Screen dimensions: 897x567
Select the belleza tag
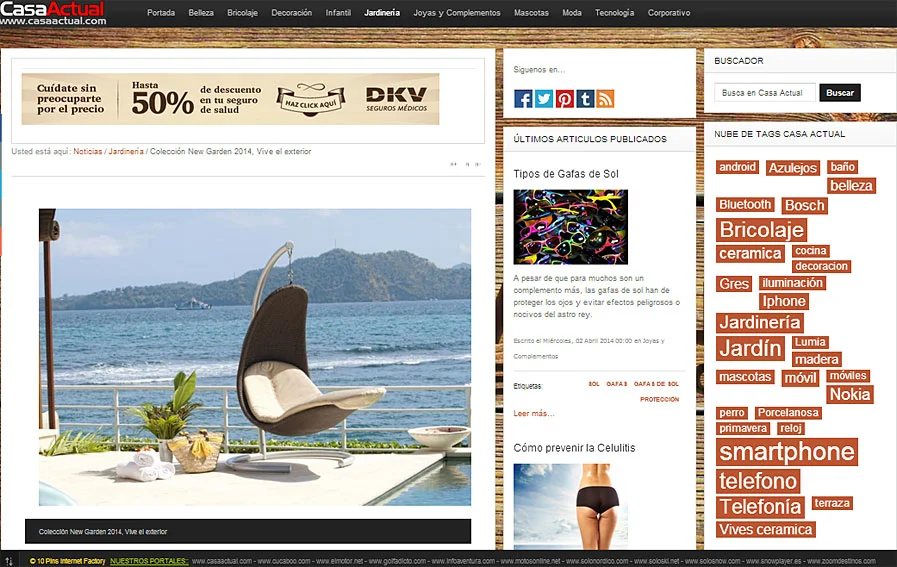[851, 185]
